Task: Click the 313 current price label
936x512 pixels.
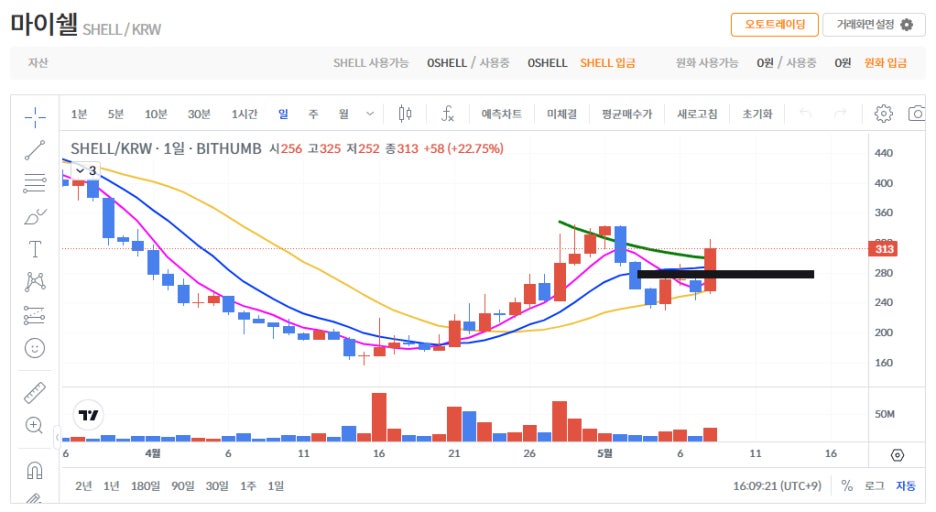Action: tap(883, 249)
